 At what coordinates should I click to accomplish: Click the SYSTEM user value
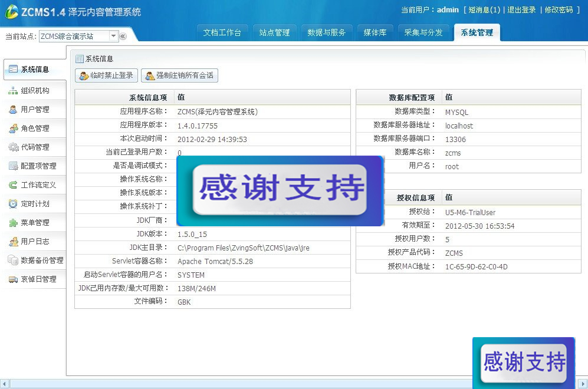[x=191, y=275]
